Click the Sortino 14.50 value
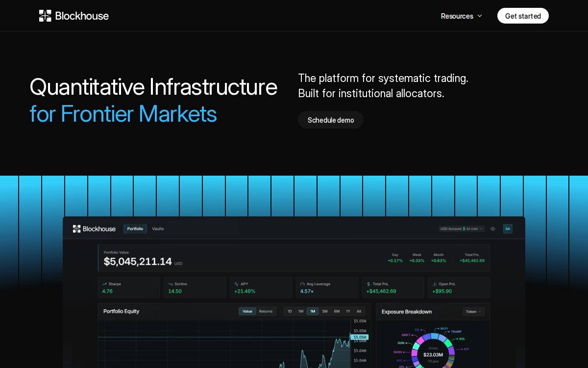588x368 pixels. pyautogui.click(x=175, y=291)
